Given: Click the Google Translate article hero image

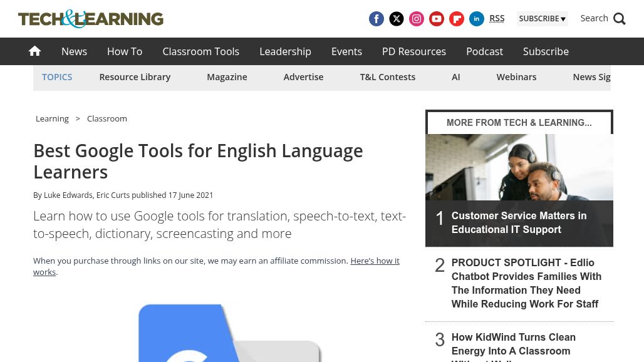Looking at the screenshot, I should (230, 333).
